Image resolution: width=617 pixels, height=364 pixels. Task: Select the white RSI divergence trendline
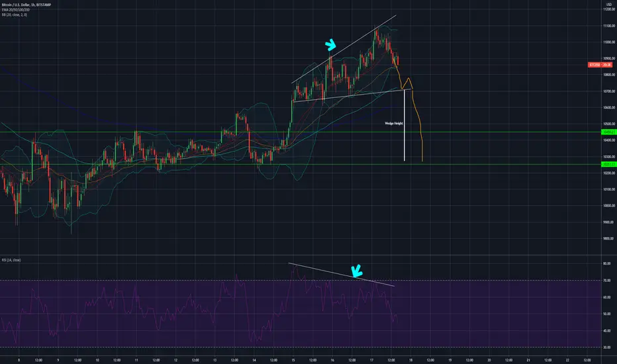341,274
